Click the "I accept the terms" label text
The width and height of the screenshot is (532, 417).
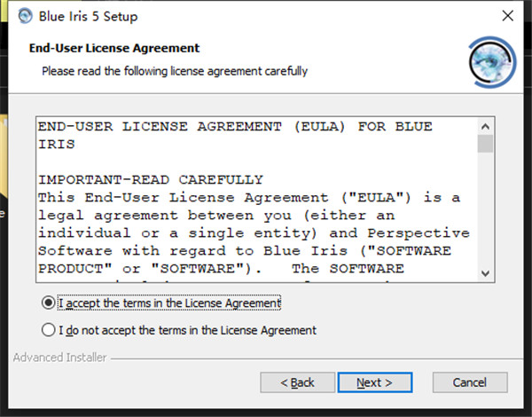point(169,303)
